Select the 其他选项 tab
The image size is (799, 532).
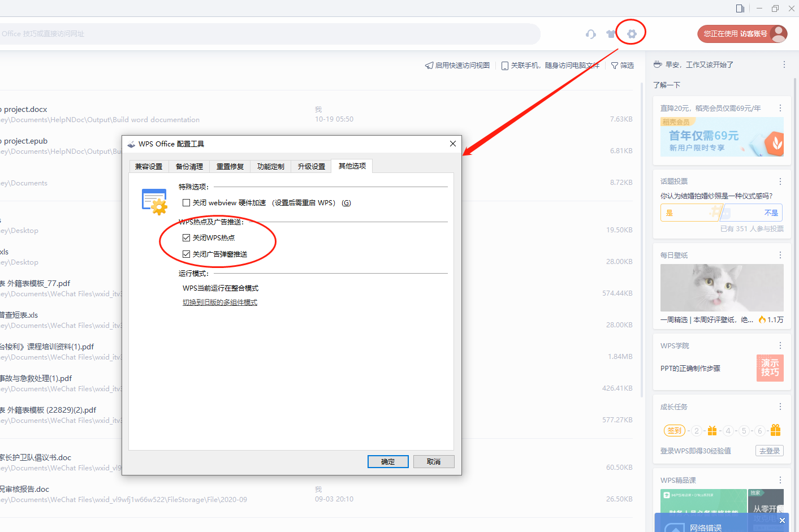[352, 166]
